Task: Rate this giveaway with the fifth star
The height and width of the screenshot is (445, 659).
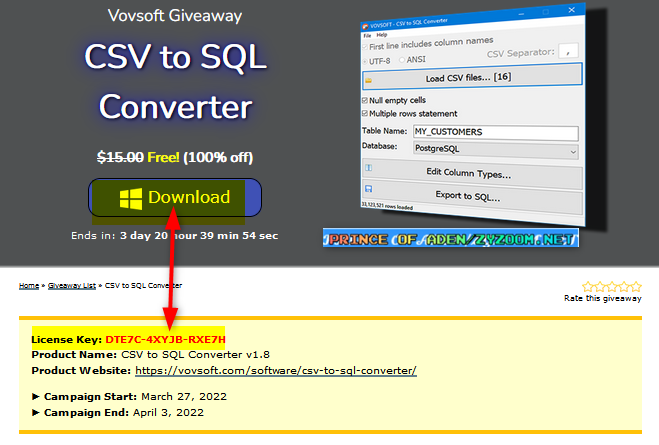Action: tap(636, 287)
